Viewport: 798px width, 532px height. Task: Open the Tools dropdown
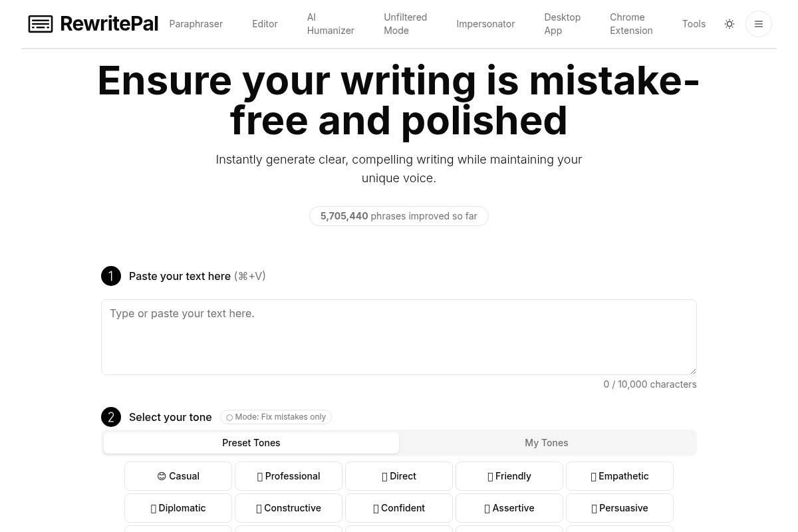coord(694,24)
